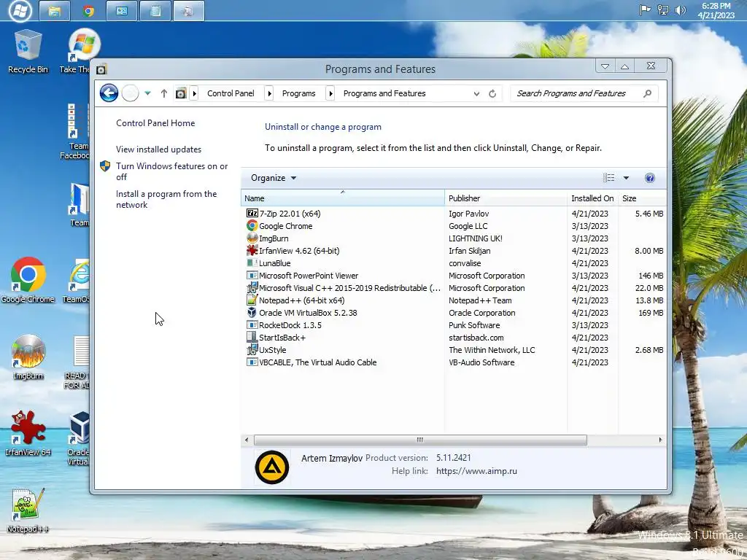Click the view options icon
Viewport: 747px width, 560px height.
pos(609,178)
